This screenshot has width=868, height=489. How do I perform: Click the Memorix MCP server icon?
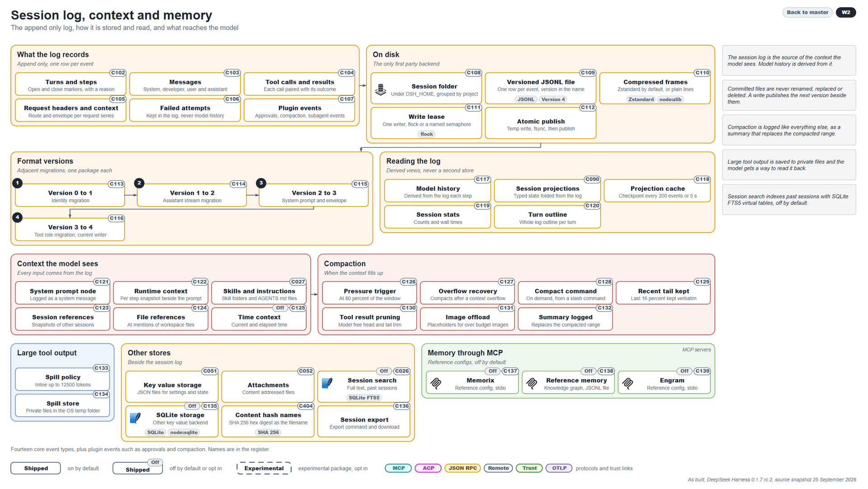(x=436, y=384)
